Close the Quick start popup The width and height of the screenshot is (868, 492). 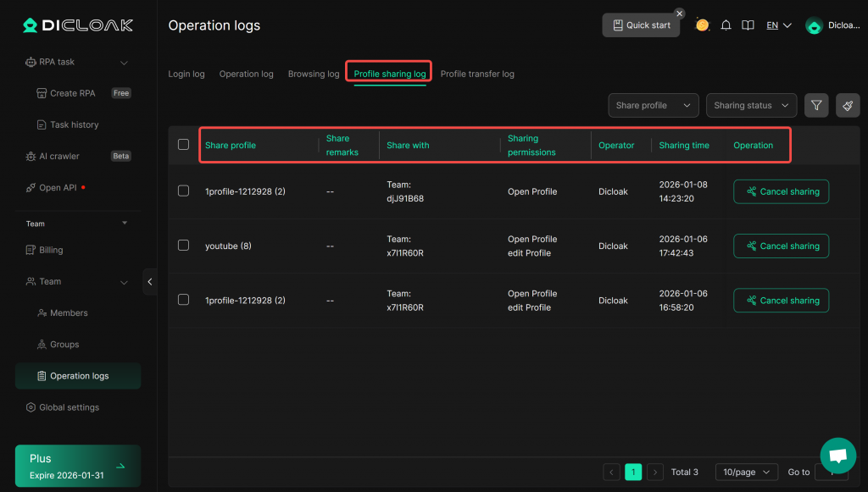click(679, 14)
